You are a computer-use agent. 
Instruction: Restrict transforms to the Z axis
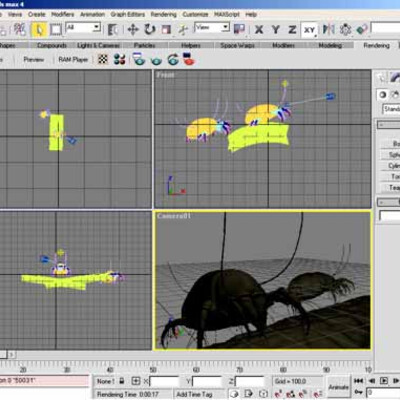pyautogui.click(x=292, y=30)
